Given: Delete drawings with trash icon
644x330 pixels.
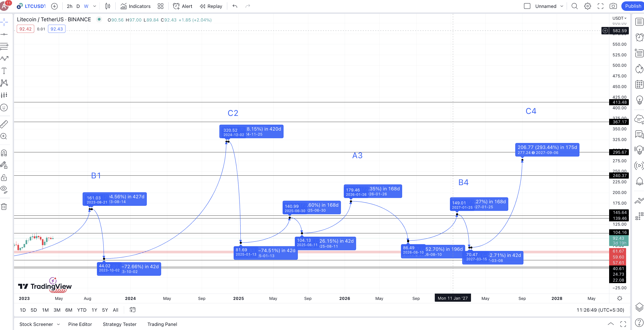Looking at the screenshot, I should [4, 207].
